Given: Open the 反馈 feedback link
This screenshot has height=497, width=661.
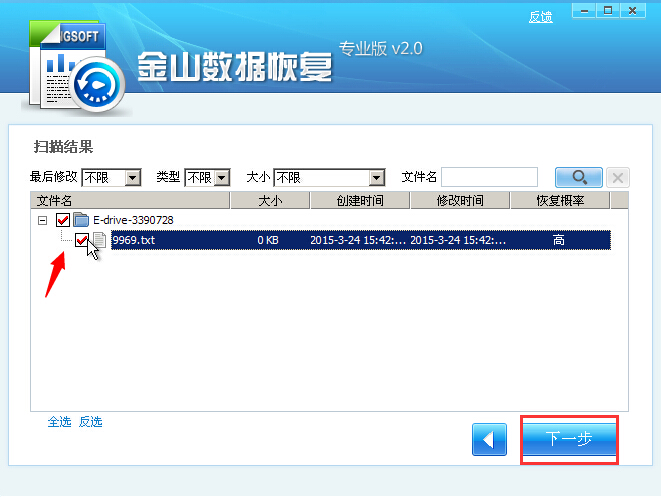Looking at the screenshot, I should point(541,17).
